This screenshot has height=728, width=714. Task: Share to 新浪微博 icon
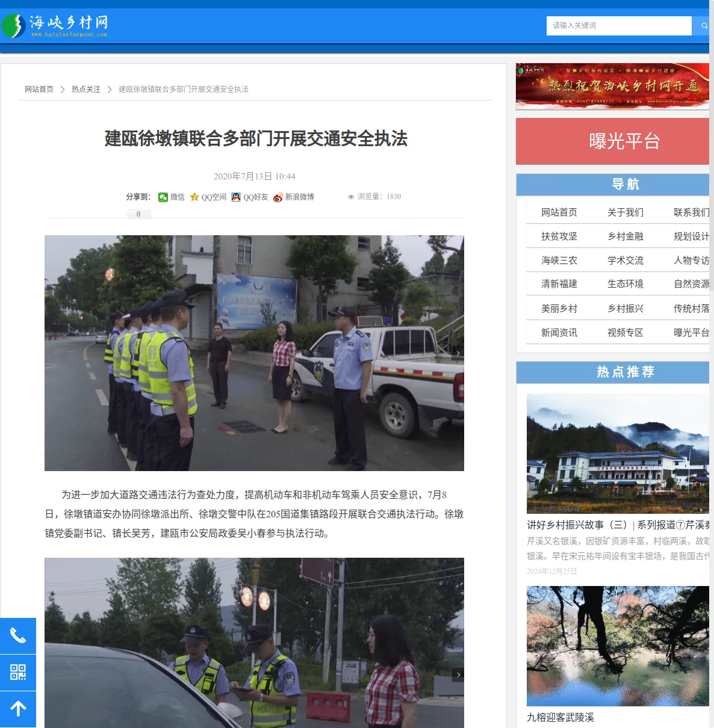(x=278, y=197)
